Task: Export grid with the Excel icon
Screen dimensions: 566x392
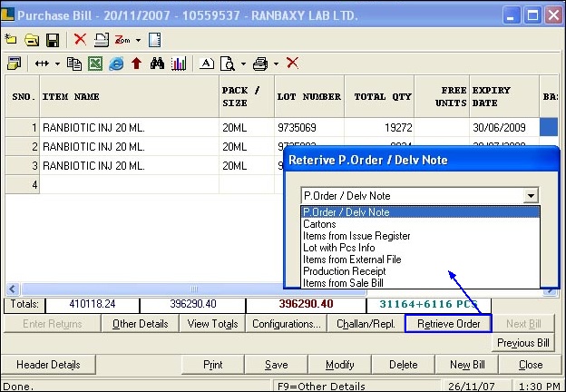Action: [95, 64]
